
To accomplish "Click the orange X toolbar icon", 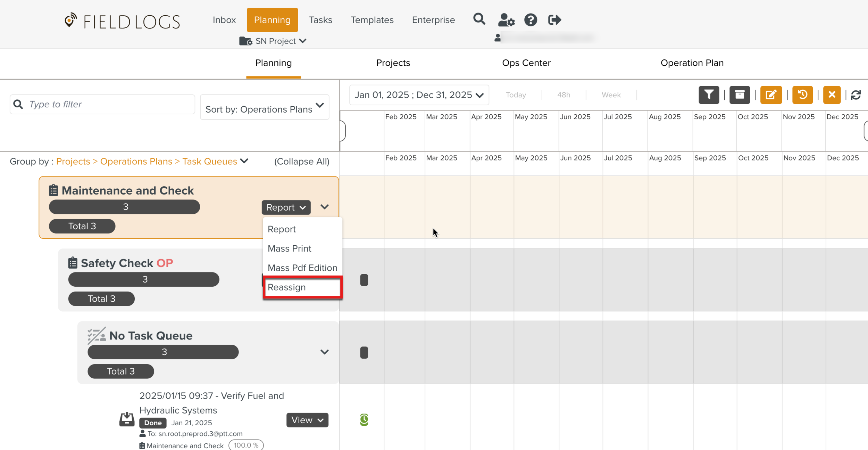I will 832,95.
